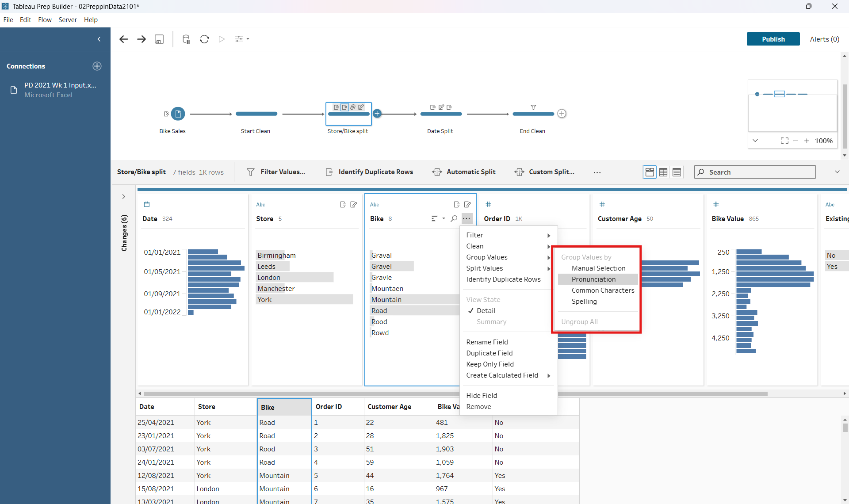Click plus icon after End Clean step
The image size is (849, 504).
(562, 114)
